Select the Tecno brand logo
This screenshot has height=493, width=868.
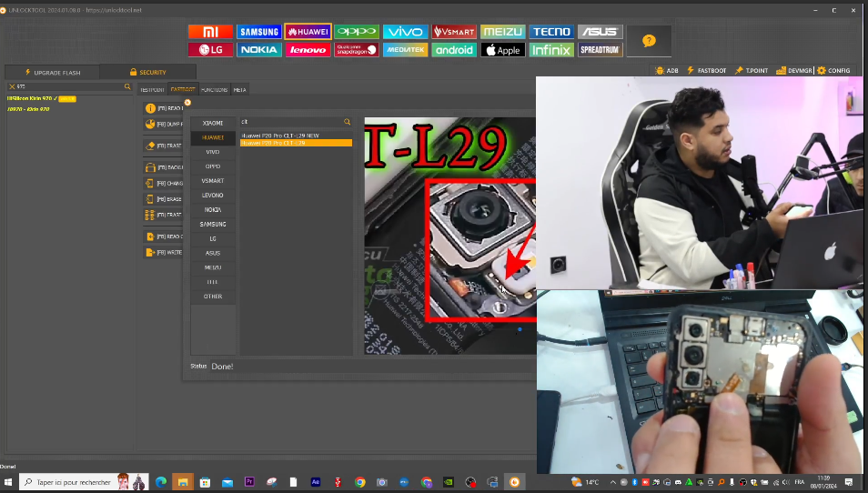pos(551,32)
